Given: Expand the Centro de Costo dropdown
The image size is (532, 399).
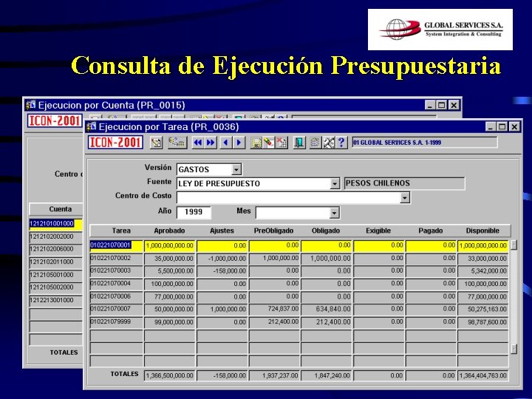Looking at the screenshot, I should (x=405, y=197).
